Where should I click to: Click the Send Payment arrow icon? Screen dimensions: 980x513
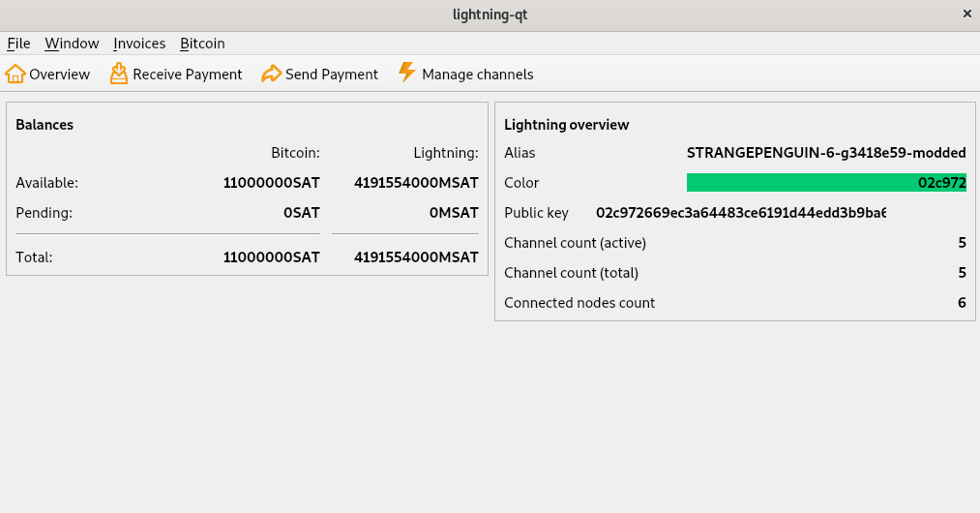[271, 74]
